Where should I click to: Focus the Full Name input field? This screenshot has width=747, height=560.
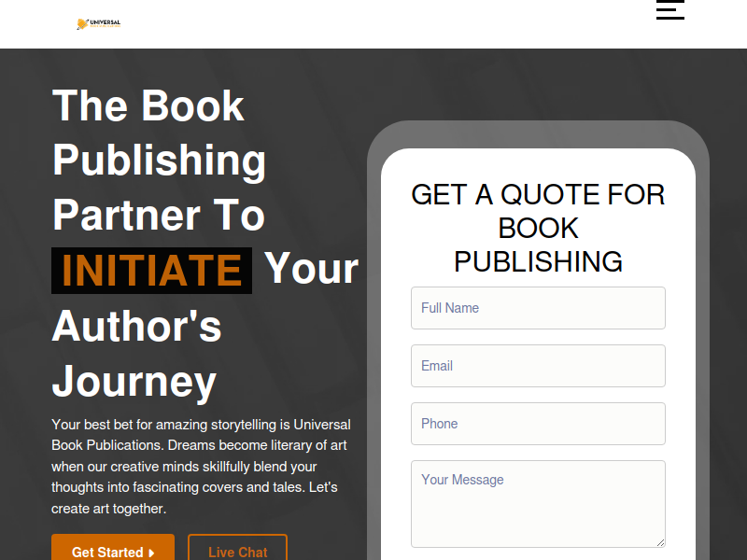coord(538,308)
